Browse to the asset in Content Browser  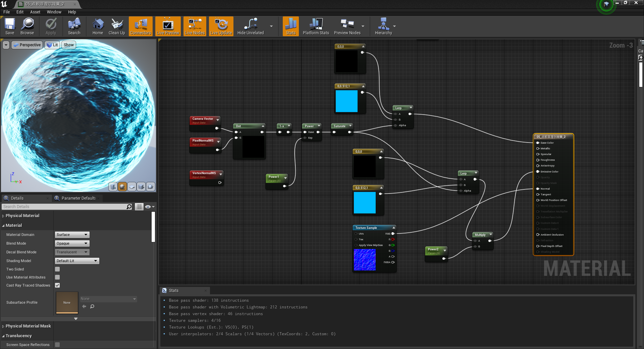click(x=27, y=26)
